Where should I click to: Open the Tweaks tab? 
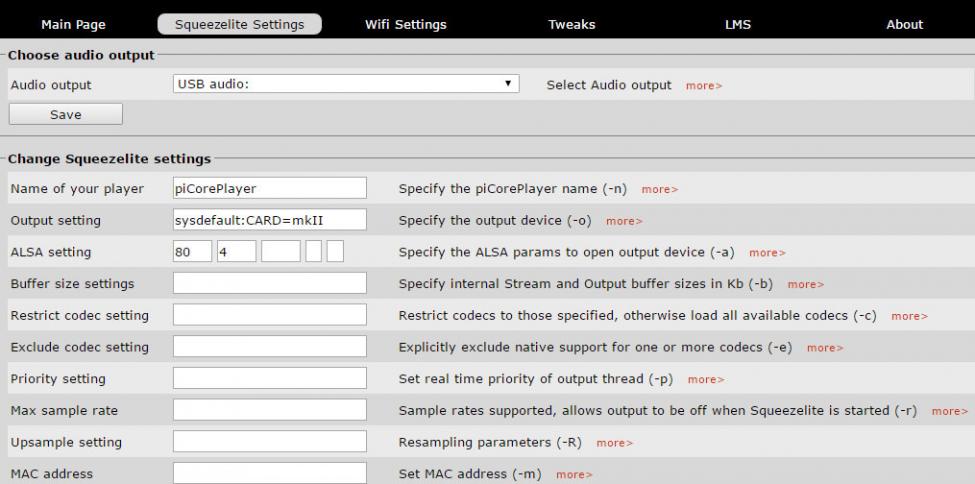pyautogui.click(x=571, y=24)
